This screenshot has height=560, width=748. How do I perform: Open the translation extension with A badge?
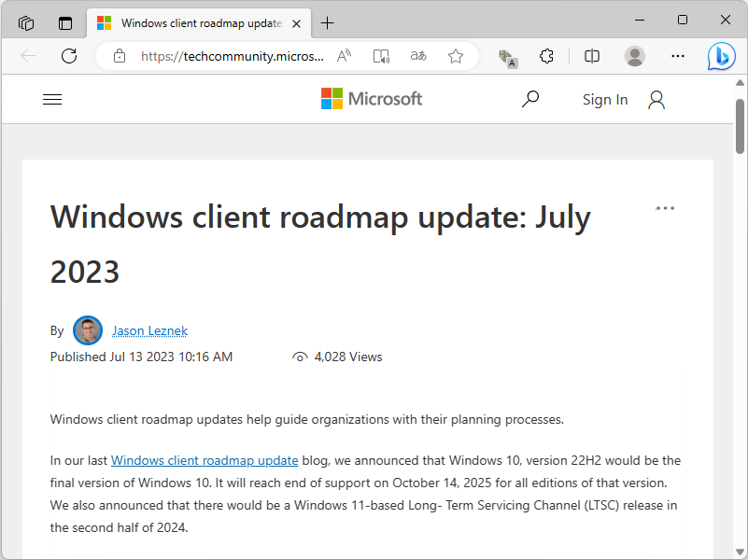tap(508, 59)
